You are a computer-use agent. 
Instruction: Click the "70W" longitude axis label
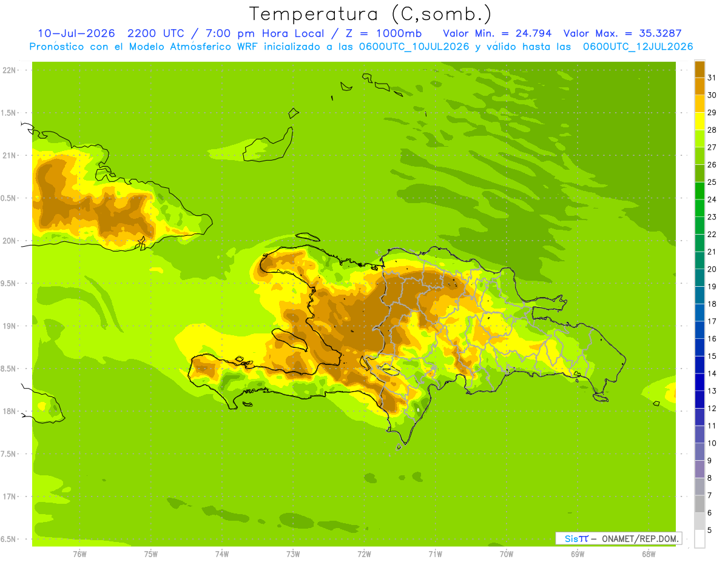507,554
